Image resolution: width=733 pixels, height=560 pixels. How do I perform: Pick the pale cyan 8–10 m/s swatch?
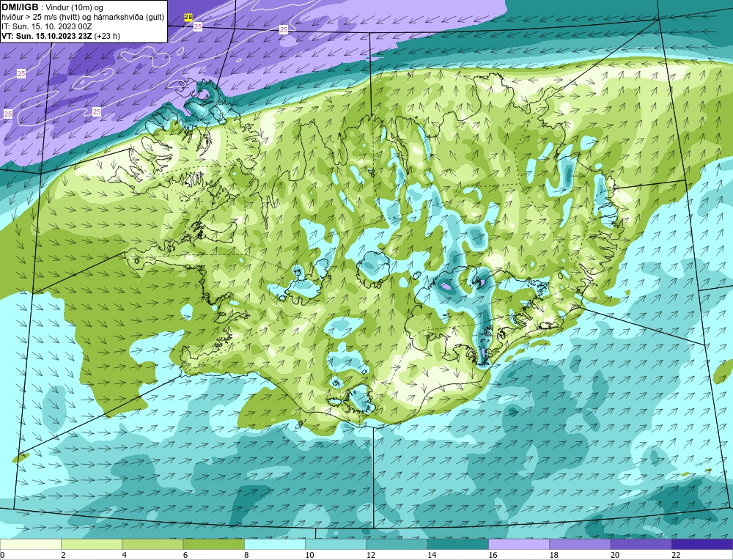click(275, 544)
